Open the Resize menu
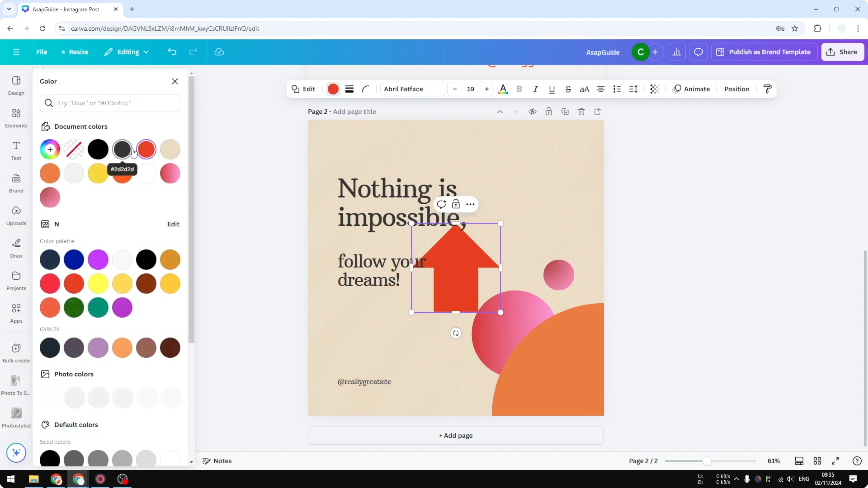The width and height of the screenshot is (868, 488). click(x=75, y=52)
